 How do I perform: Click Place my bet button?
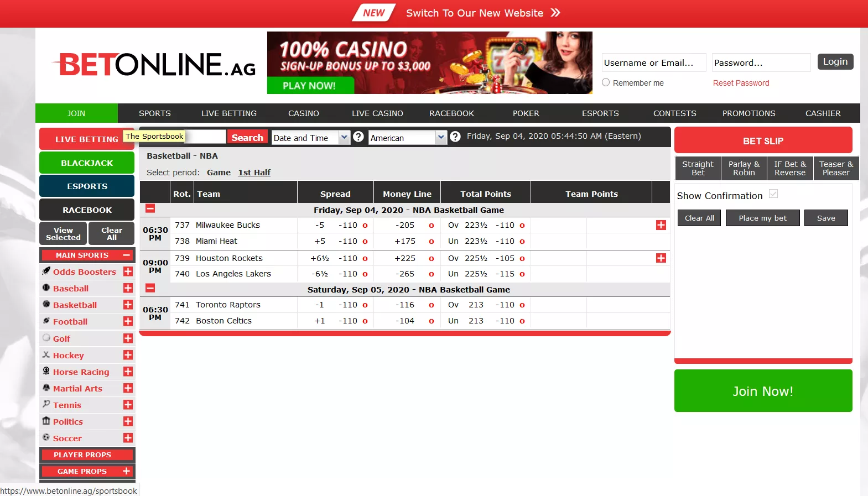click(x=763, y=218)
